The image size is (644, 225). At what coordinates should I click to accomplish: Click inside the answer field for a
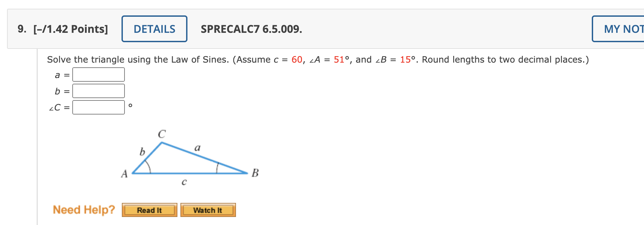pyautogui.click(x=98, y=74)
